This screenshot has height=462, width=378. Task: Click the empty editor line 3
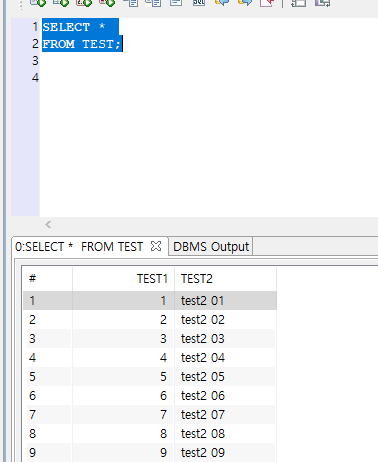point(208,61)
